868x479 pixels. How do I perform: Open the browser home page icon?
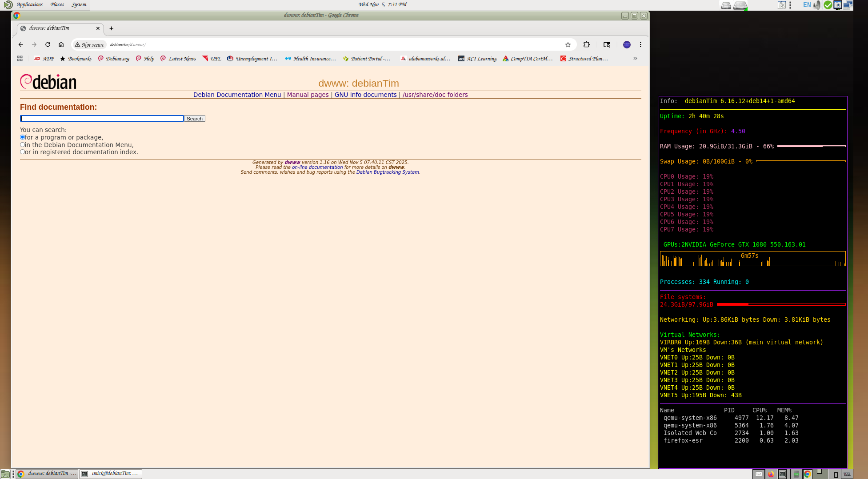(x=61, y=44)
